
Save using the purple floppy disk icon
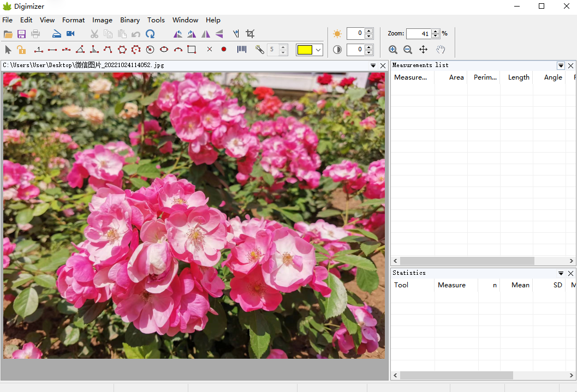tap(22, 34)
